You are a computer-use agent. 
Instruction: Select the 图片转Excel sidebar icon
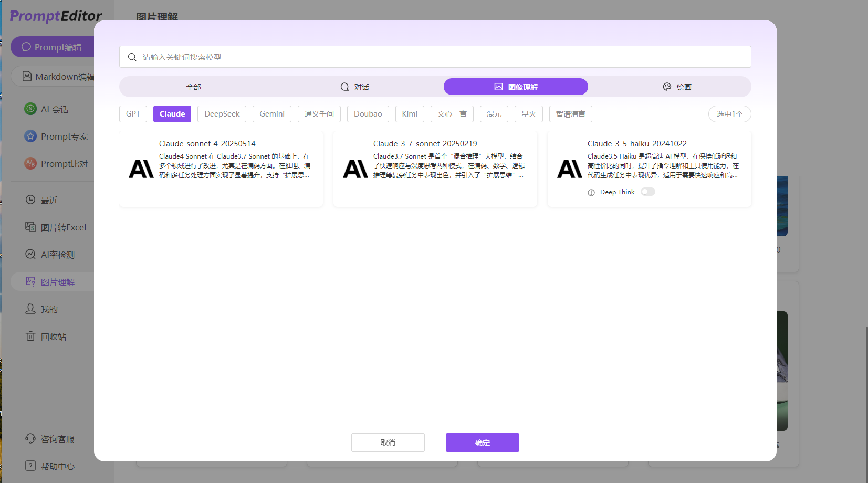(x=57, y=227)
